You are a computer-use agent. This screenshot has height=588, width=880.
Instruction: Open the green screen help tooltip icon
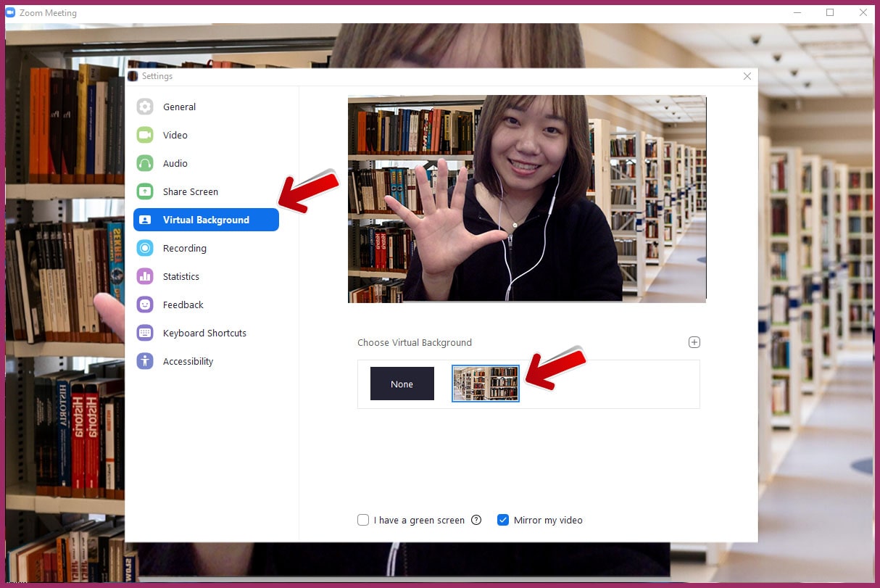point(476,520)
